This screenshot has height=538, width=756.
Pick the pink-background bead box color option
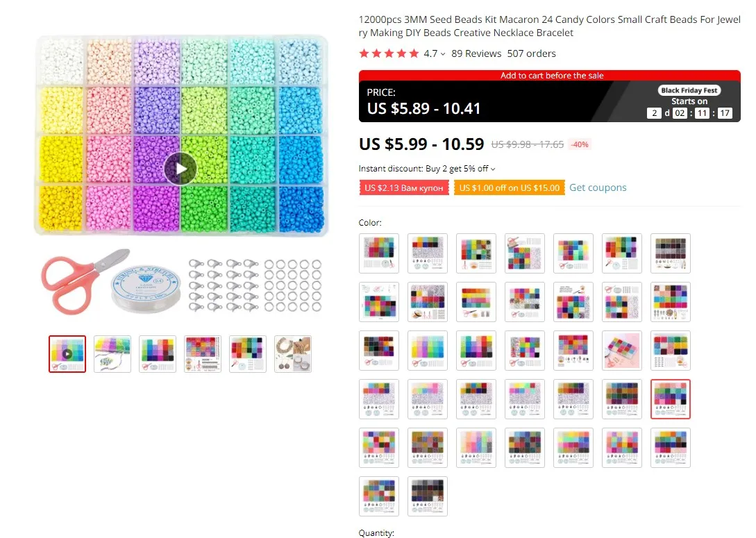point(622,350)
